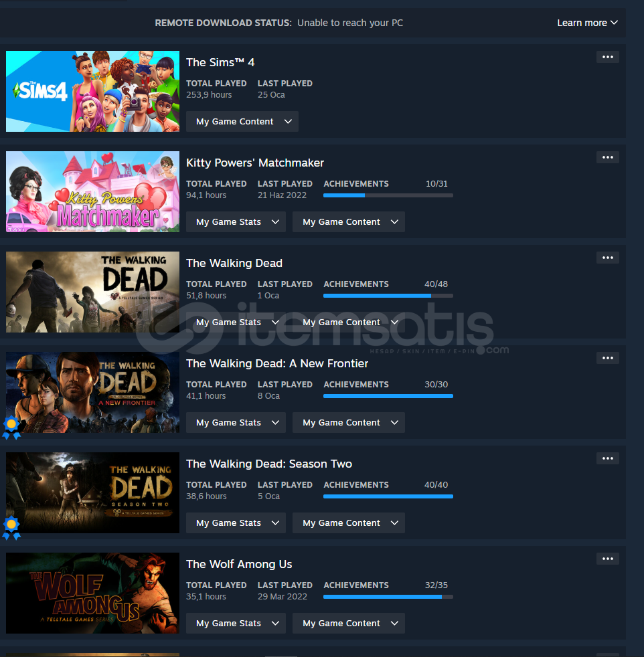Open the three-dot menu for Kitty Powers' Matchmaker
Viewport: 644px width, 657px height.
click(x=608, y=157)
